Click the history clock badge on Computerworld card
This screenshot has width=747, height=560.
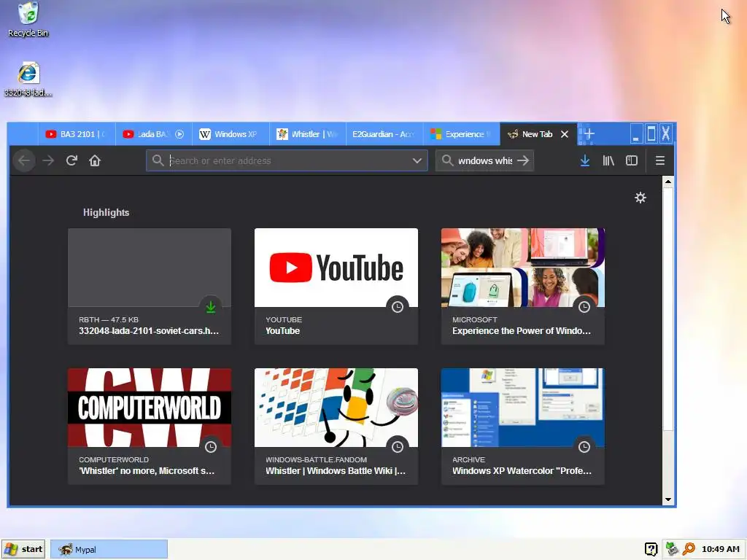(211, 447)
